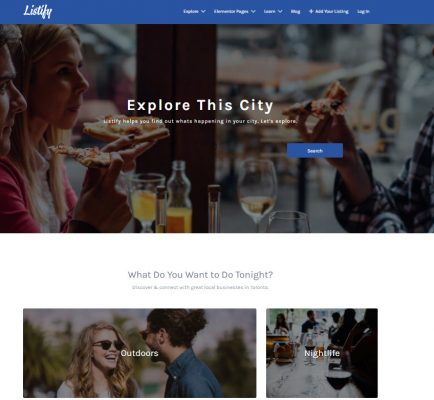Click the Outdoors title text
The height and width of the screenshot is (400, 434).
(139, 353)
